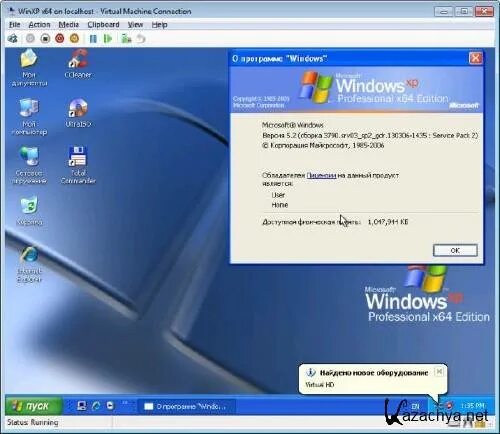
Task: Click OK in the About Windows dialog
Action: [455, 250]
